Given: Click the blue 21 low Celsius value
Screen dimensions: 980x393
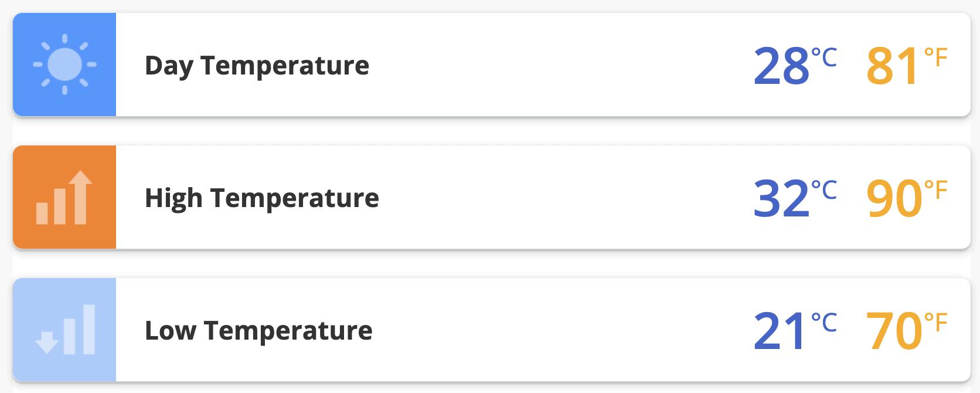Looking at the screenshot, I should (780, 332).
